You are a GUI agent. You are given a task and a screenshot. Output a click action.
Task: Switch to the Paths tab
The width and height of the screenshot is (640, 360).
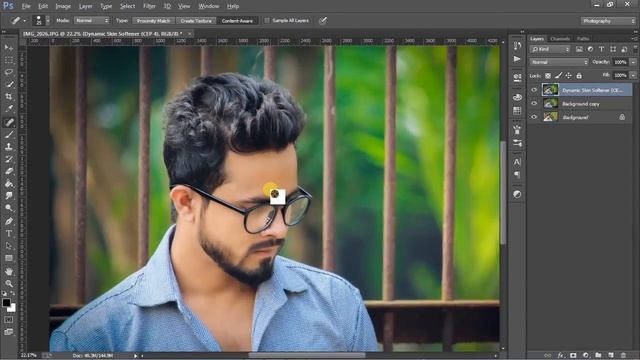tap(583, 38)
